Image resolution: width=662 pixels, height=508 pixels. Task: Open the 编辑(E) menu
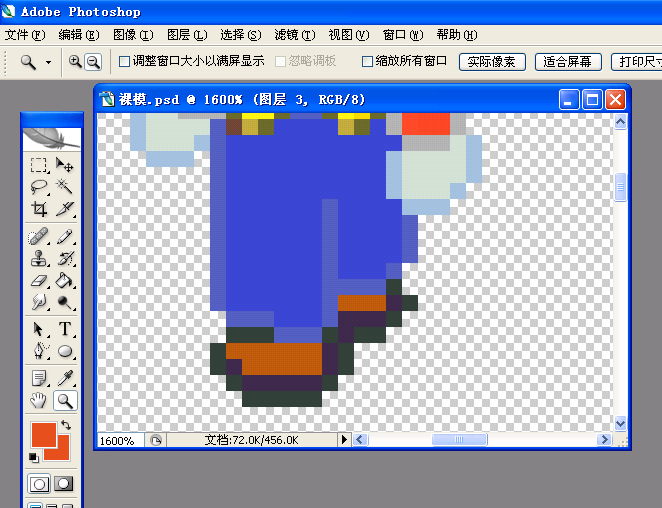[x=79, y=35]
